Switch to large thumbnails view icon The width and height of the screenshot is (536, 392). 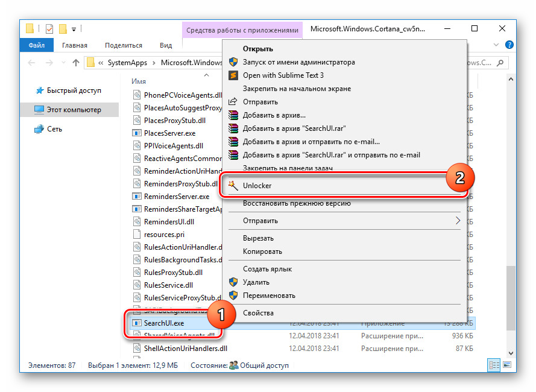[x=507, y=365]
